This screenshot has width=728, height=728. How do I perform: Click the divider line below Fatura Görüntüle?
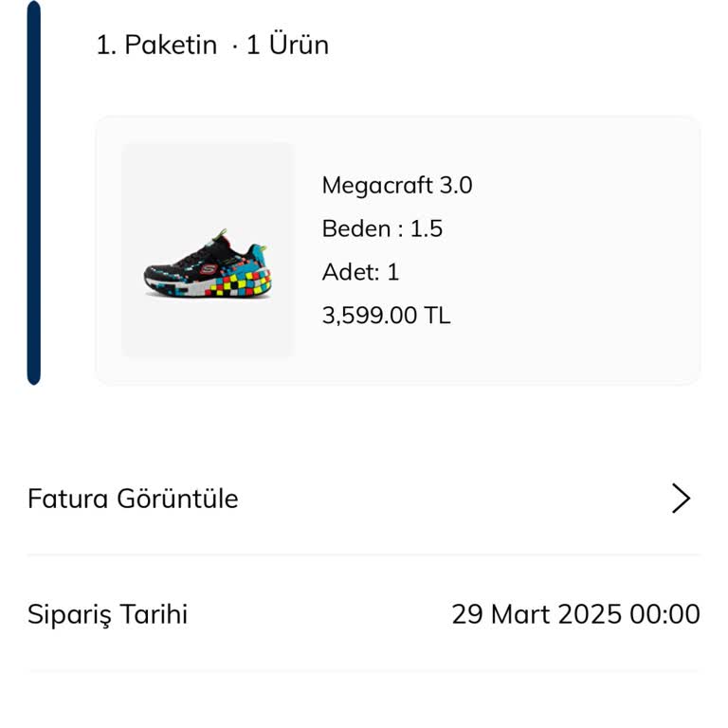[364, 555]
